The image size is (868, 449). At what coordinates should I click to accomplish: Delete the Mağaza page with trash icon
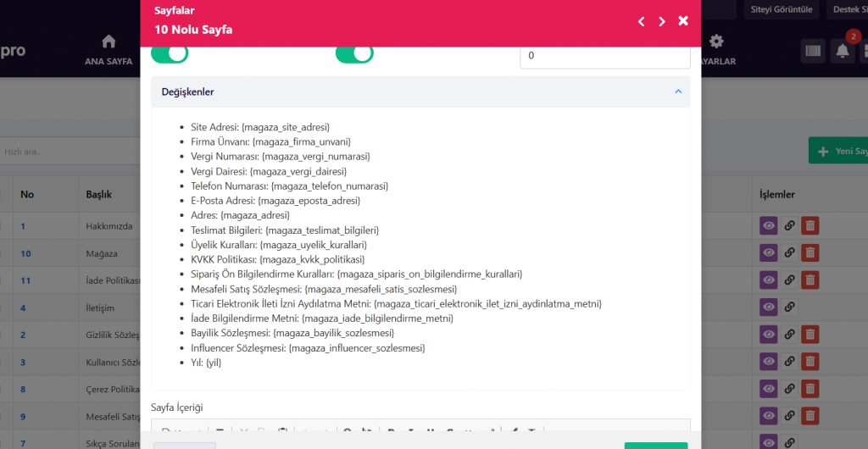[x=810, y=252]
